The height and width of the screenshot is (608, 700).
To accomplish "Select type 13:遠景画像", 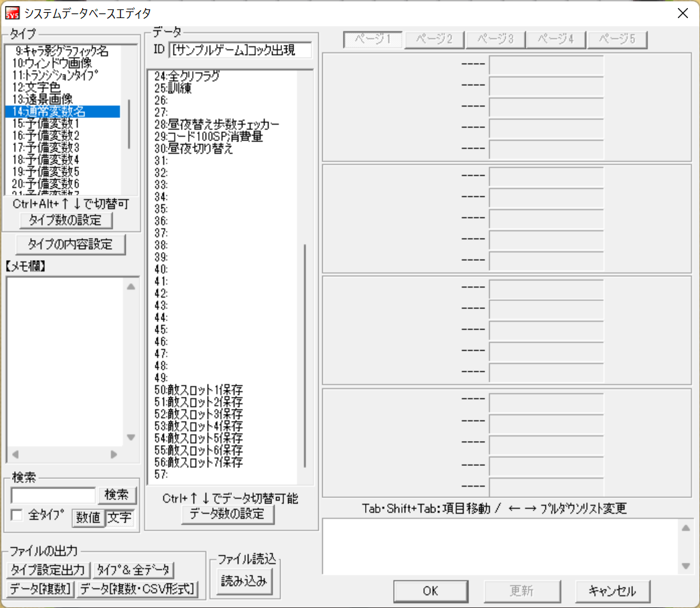I will pyautogui.click(x=62, y=99).
